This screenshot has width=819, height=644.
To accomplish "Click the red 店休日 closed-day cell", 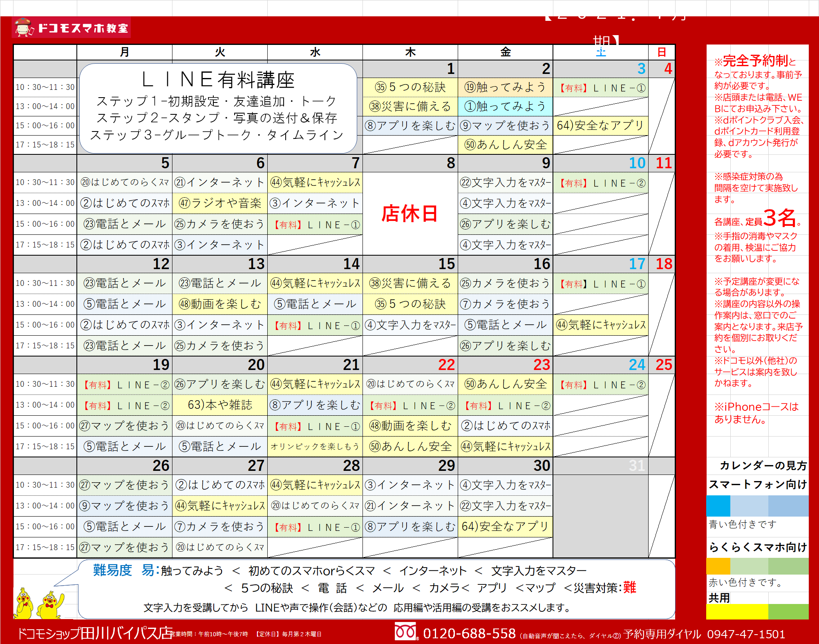I will (x=410, y=214).
